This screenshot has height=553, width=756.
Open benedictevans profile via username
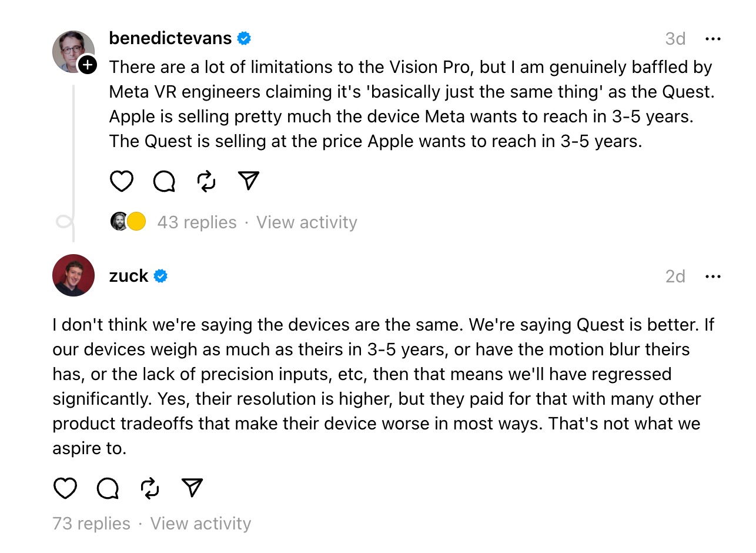pos(170,38)
